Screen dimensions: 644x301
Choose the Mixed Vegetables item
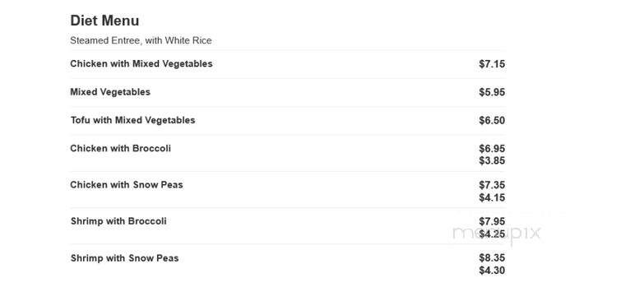(x=110, y=92)
